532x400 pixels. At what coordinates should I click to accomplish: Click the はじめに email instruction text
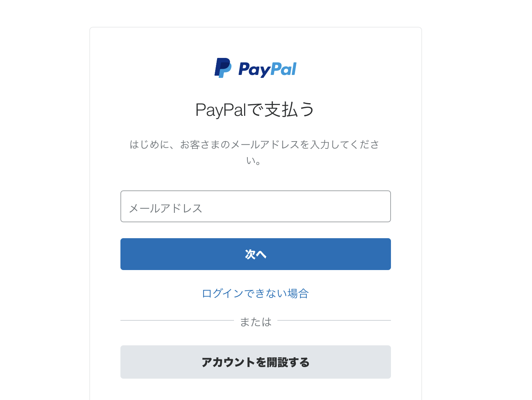click(255, 145)
